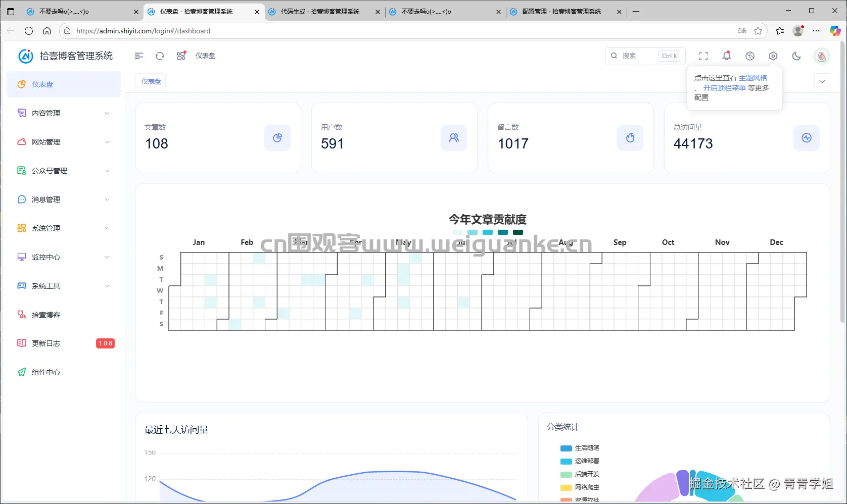Click the 拾壹博客管理系统 logo
The image size is (847, 504).
pyautogui.click(x=65, y=56)
